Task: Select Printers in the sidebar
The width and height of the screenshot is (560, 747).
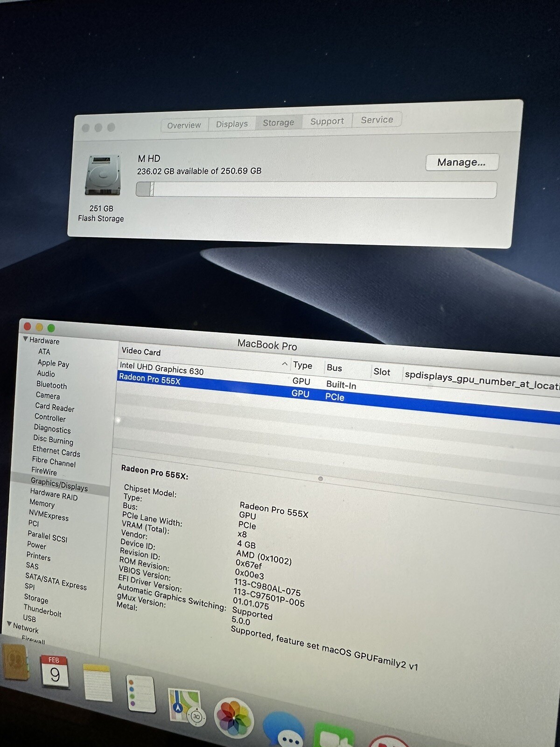Action: 38,557
